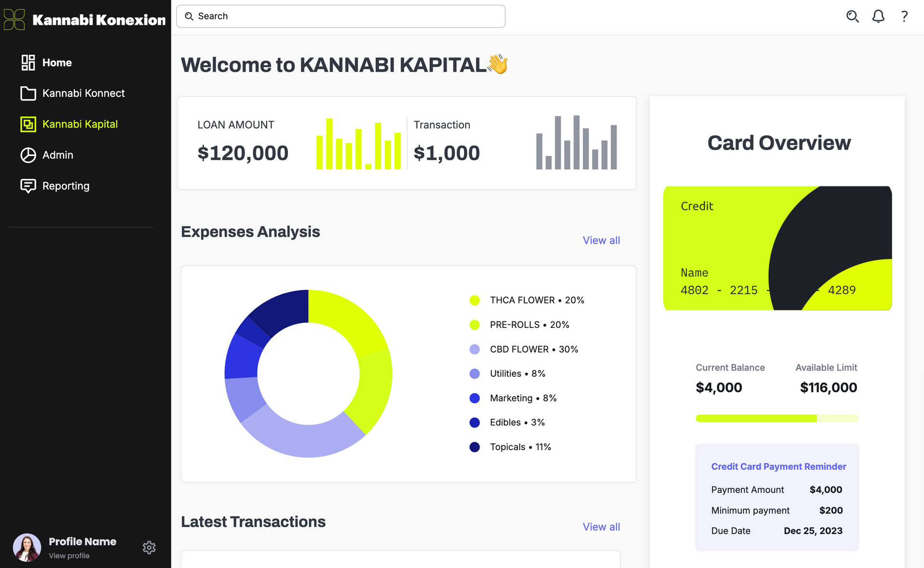Viewport: 924px width, 568px height.
Task: Select the Reporting chat icon
Action: tap(27, 185)
